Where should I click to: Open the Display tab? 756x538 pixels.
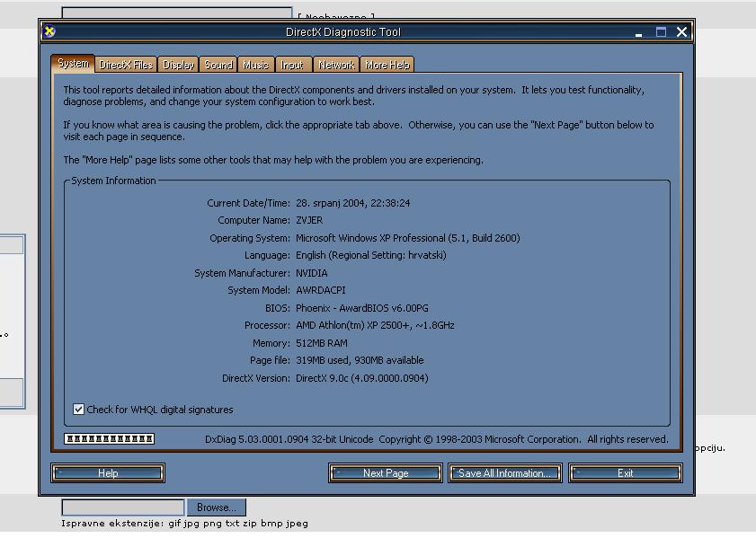tap(179, 65)
